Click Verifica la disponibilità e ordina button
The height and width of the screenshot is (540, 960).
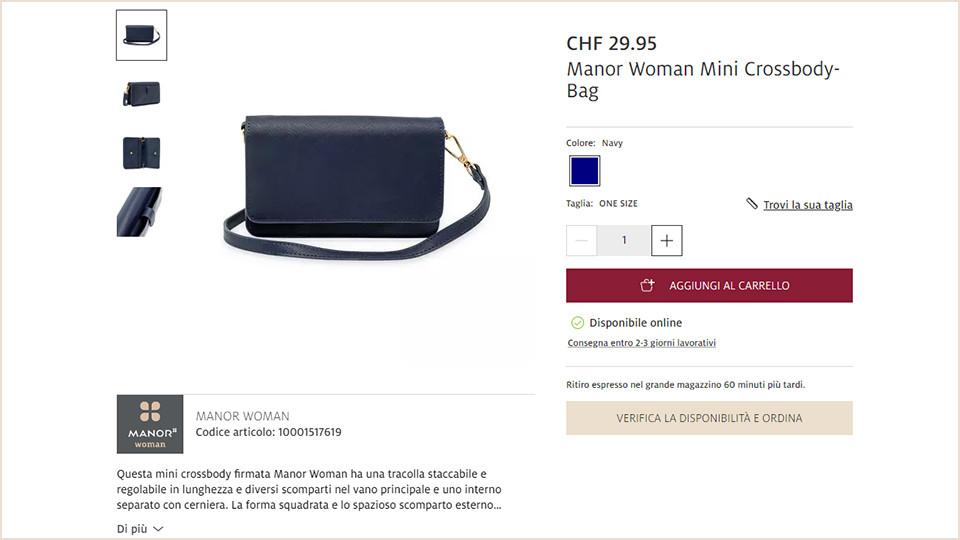pos(709,418)
